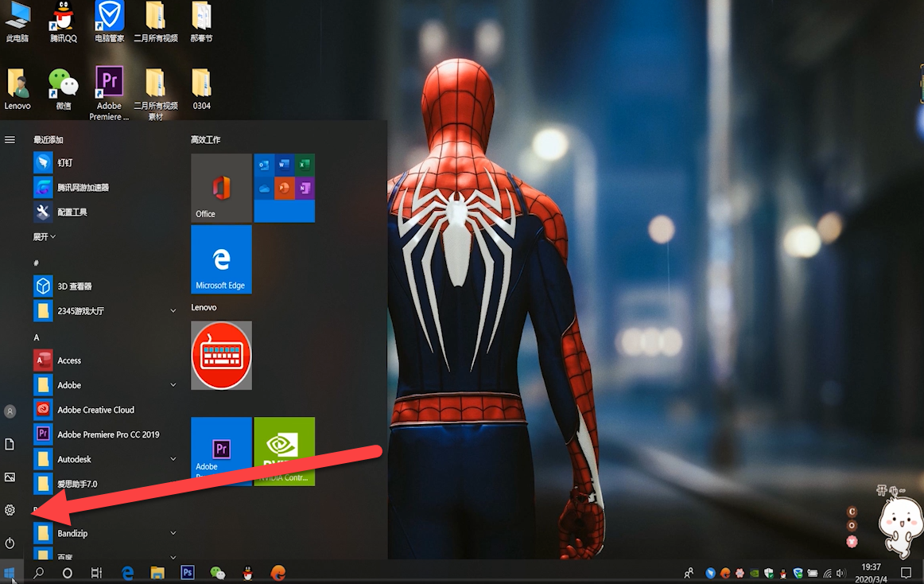Image resolution: width=924 pixels, height=584 pixels.
Task: Click the Lenovo tile group heading
Action: point(204,307)
